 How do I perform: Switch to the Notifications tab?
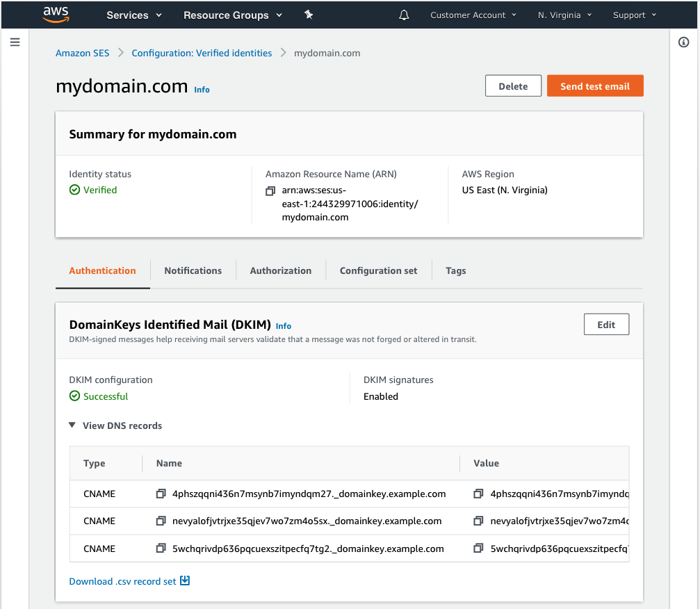click(193, 270)
